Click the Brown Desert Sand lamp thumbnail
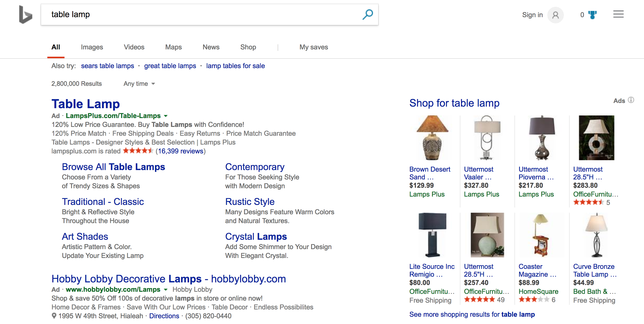Screen dimensions: 644x324 point(432,138)
